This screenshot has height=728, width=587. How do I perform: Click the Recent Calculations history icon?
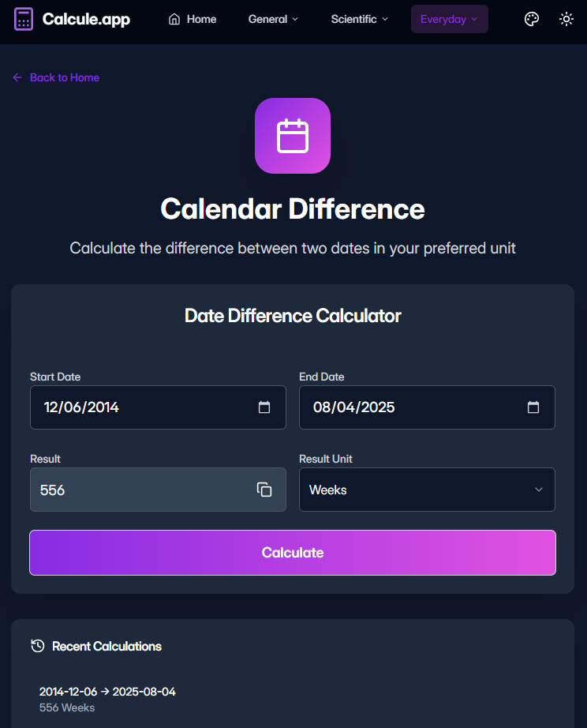(x=36, y=646)
